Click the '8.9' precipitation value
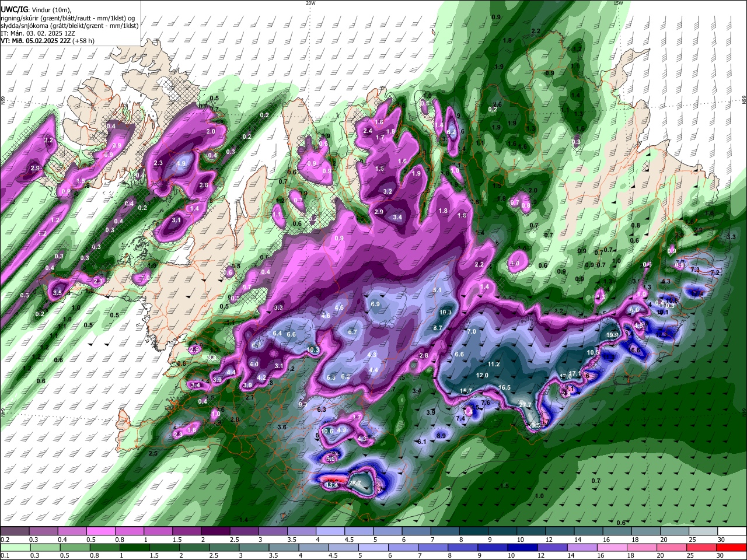The height and width of the screenshot is (560, 747). tap(441, 436)
